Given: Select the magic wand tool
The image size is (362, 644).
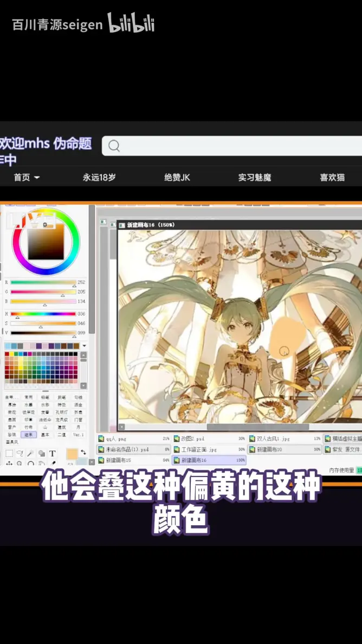Looking at the screenshot, I should (30, 453).
